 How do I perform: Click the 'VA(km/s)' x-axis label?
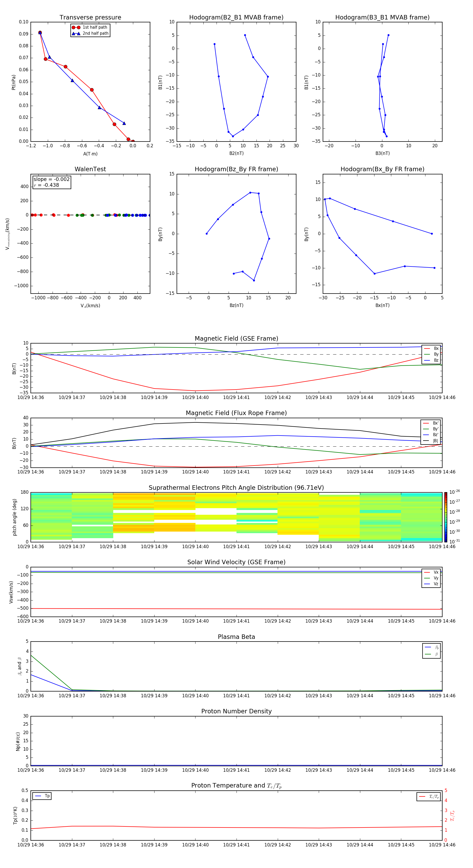(x=90, y=306)
